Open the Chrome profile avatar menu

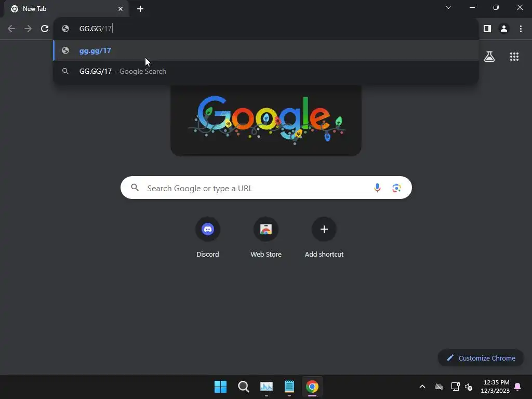click(504, 29)
